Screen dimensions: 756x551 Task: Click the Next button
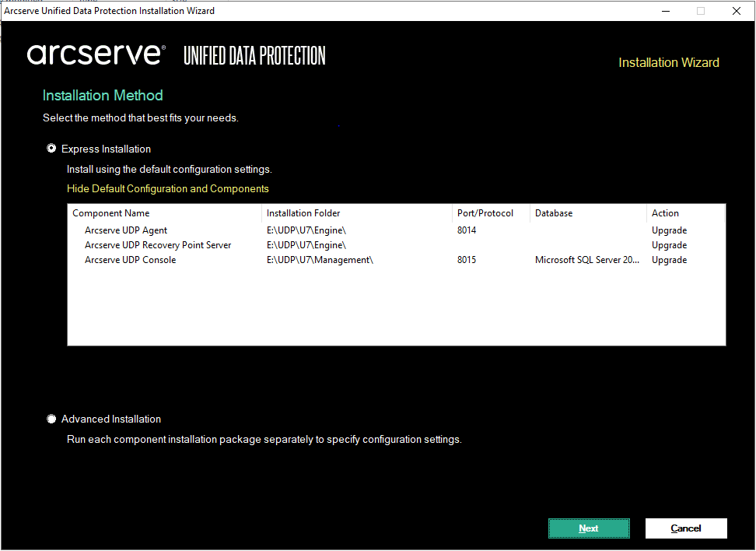[589, 528]
